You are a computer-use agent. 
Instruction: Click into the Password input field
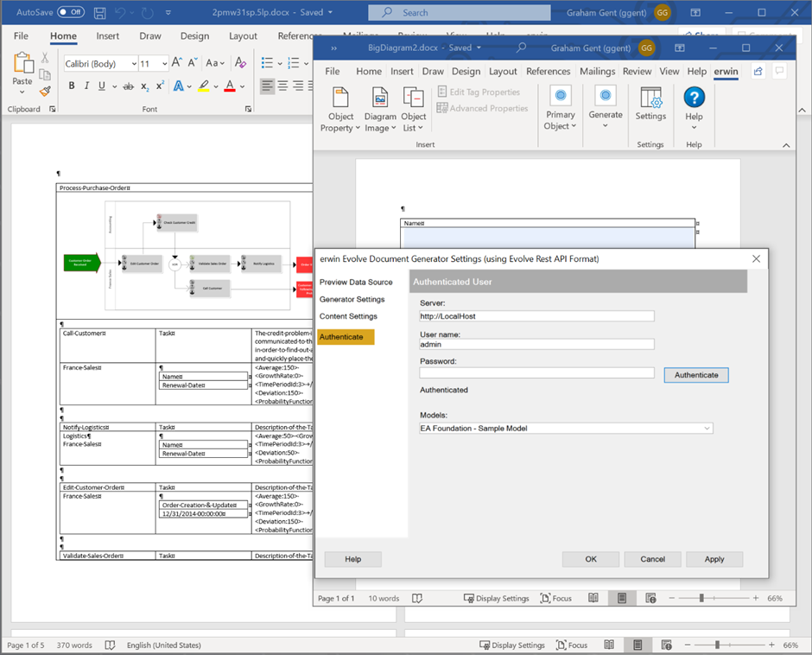click(x=536, y=373)
